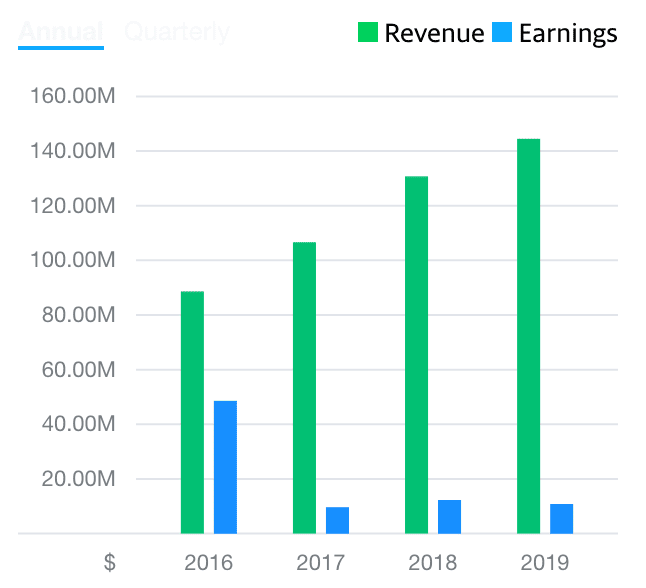Switch to the Quarterly tab
This screenshot has height=588, width=646.
coord(177,33)
